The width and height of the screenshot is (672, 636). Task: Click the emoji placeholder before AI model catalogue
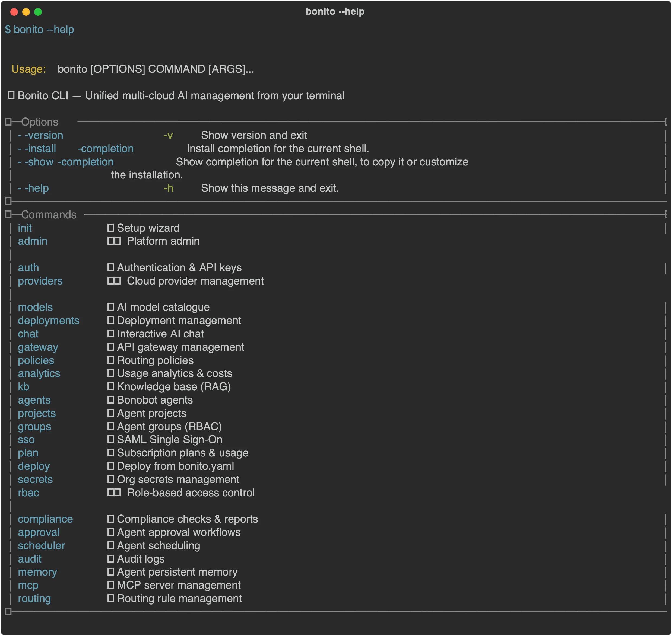pos(110,307)
